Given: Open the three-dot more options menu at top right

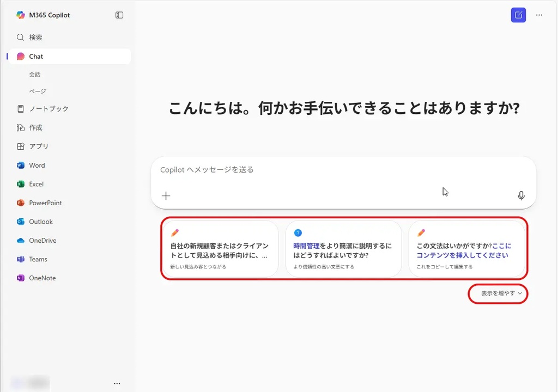Looking at the screenshot, I should click(539, 15).
